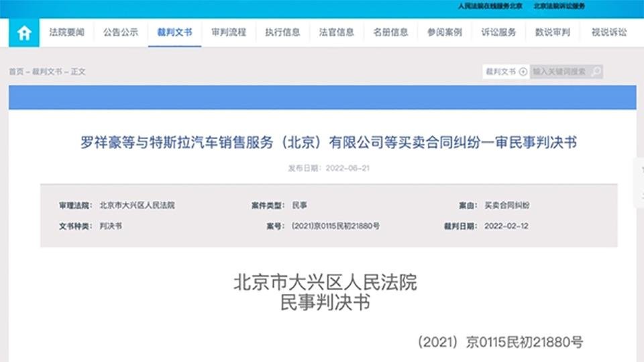Select the court name 北京市大兴区人民法院 in info box
This screenshot has width=644, height=362.
[x=137, y=206]
